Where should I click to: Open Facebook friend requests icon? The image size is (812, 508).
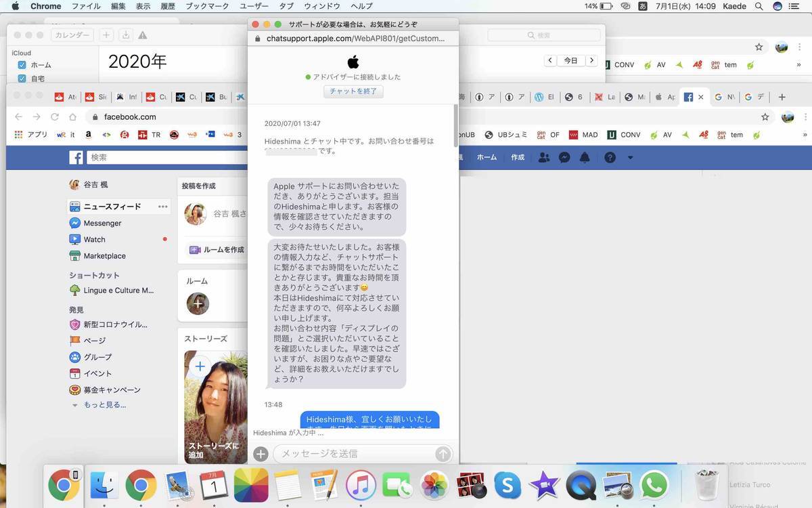544,157
